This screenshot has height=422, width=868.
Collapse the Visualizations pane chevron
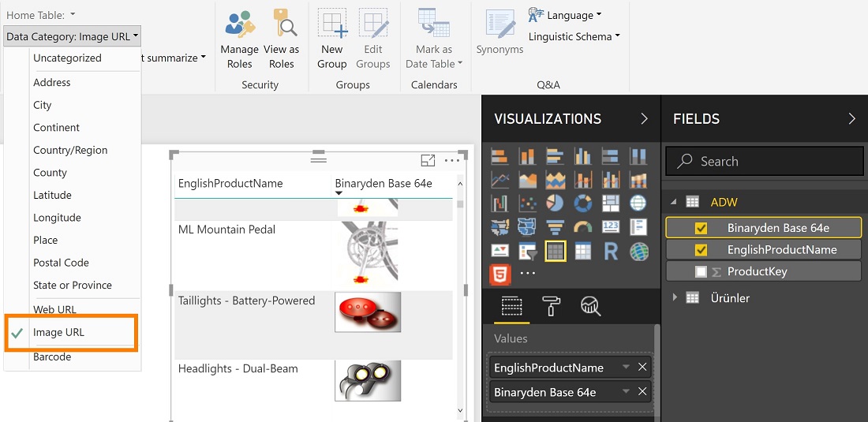tap(644, 119)
